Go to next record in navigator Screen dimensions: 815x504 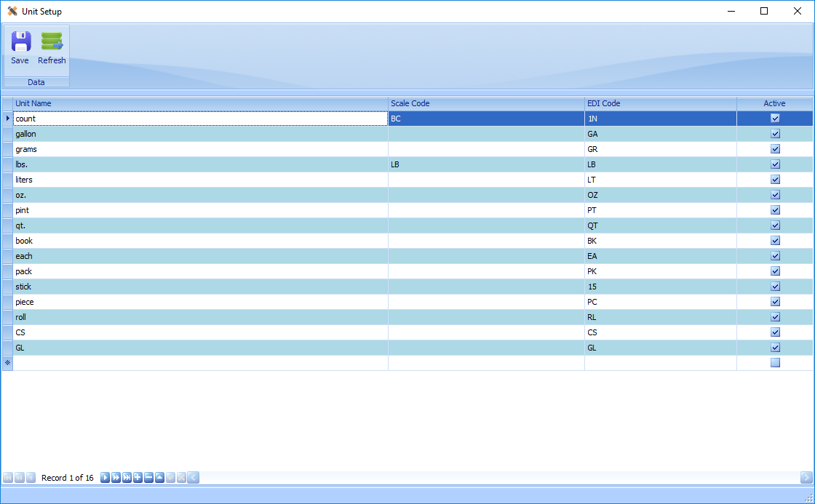(105, 478)
